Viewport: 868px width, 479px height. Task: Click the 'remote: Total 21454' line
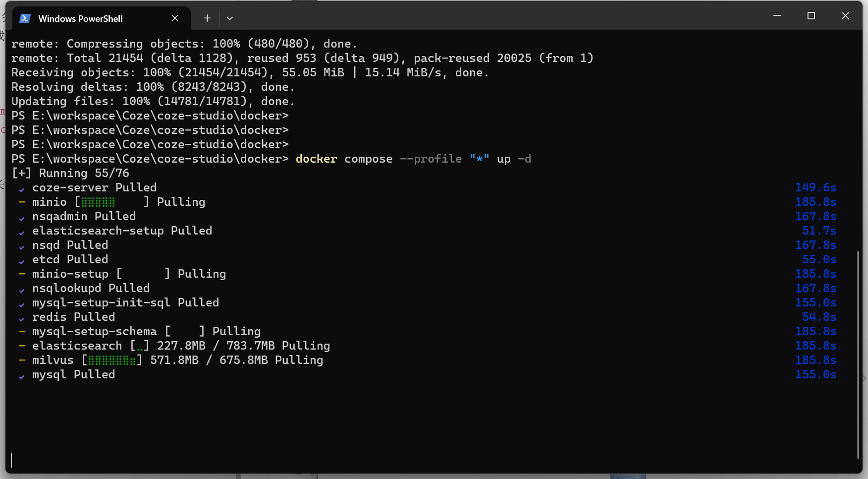click(x=302, y=59)
